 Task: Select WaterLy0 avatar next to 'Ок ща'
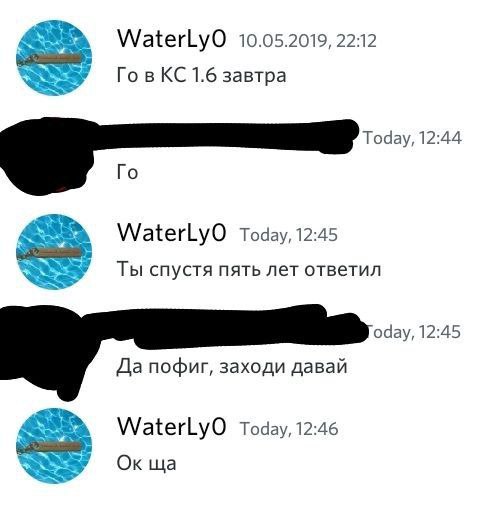(54, 446)
